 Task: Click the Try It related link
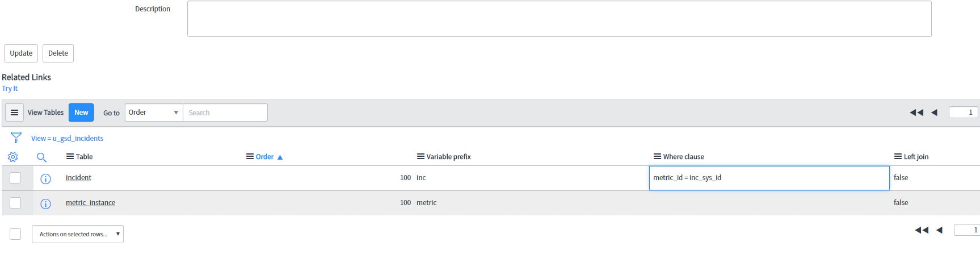[10, 89]
